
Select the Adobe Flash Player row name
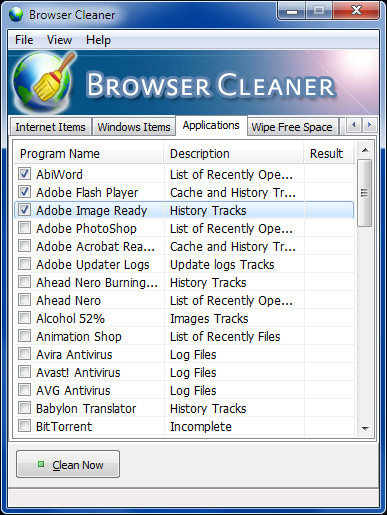[x=87, y=192]
